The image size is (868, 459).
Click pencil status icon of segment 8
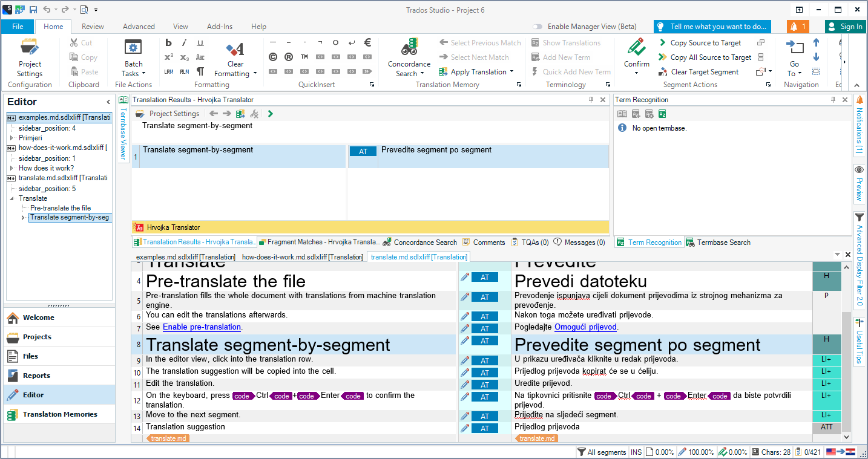(465, 340)
